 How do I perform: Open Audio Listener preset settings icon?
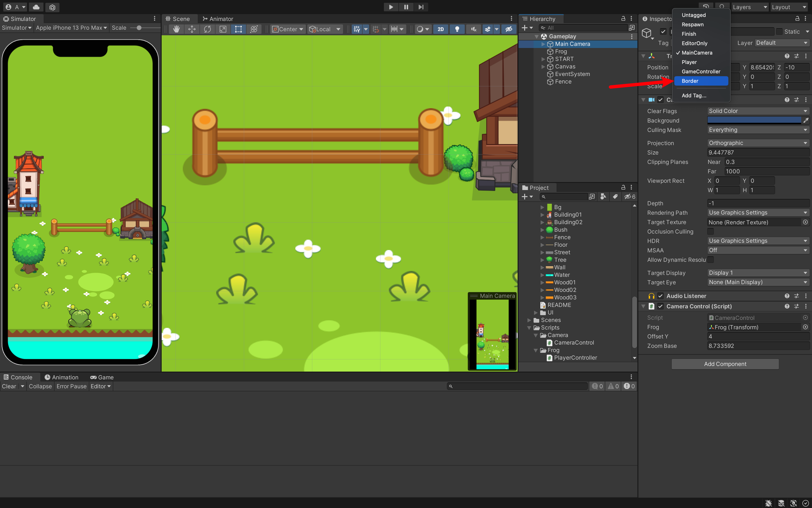point(796,296)
